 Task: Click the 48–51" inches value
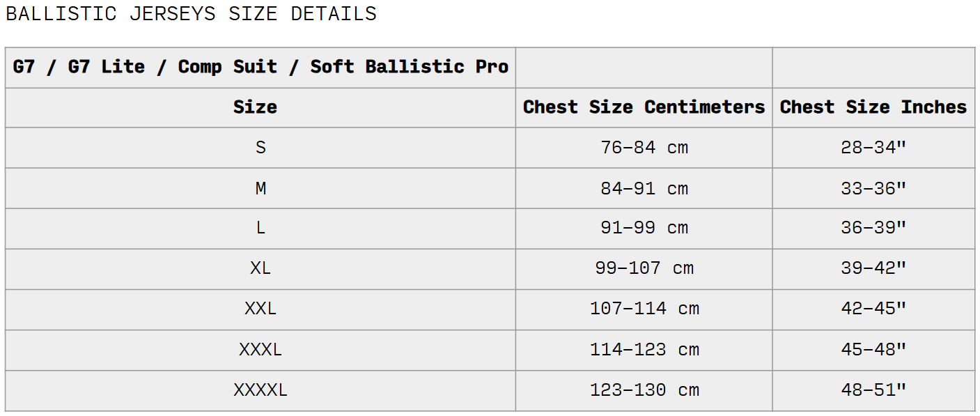[873, 390]
